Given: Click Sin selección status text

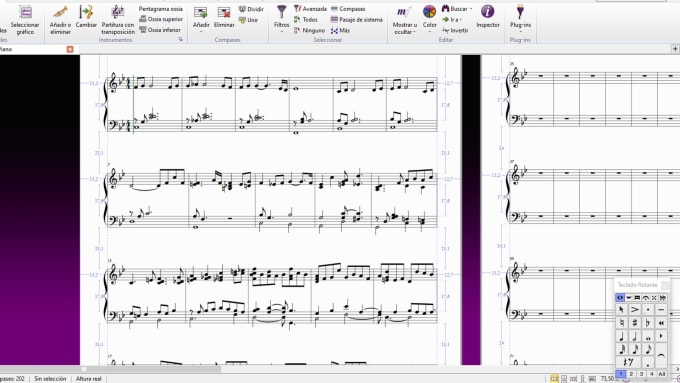Looking at the screenshot, I should 50,379.
